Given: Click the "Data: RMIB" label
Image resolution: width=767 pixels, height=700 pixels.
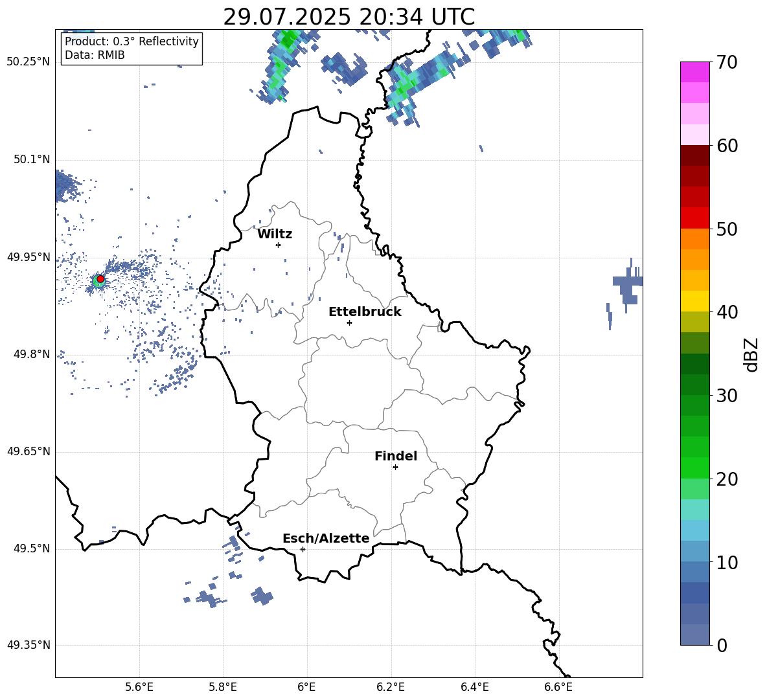Looking at the screenshot, I should pyautogui.click(x=95, y=55).
